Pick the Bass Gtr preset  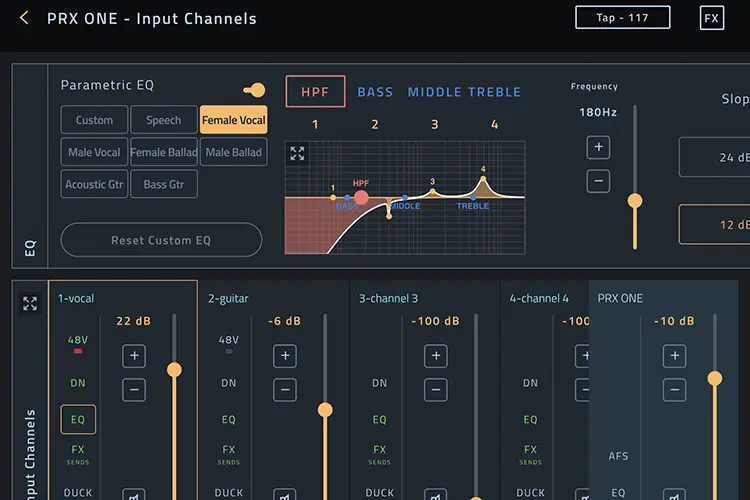click(164, 184)
